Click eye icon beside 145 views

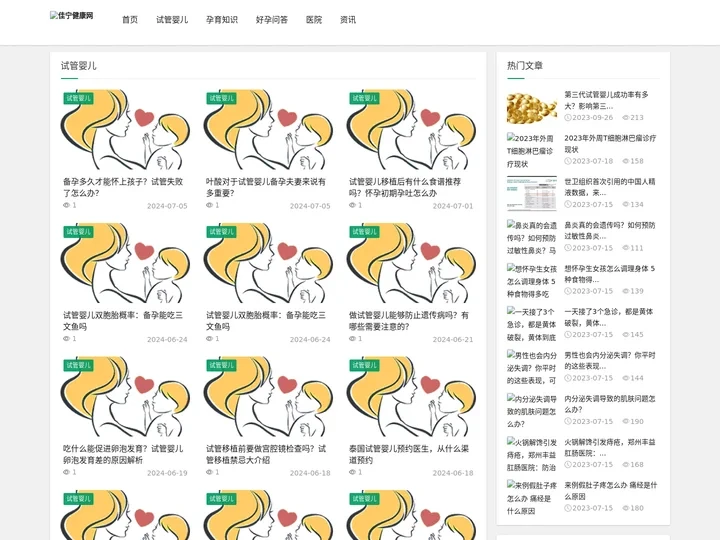(625, 335)
